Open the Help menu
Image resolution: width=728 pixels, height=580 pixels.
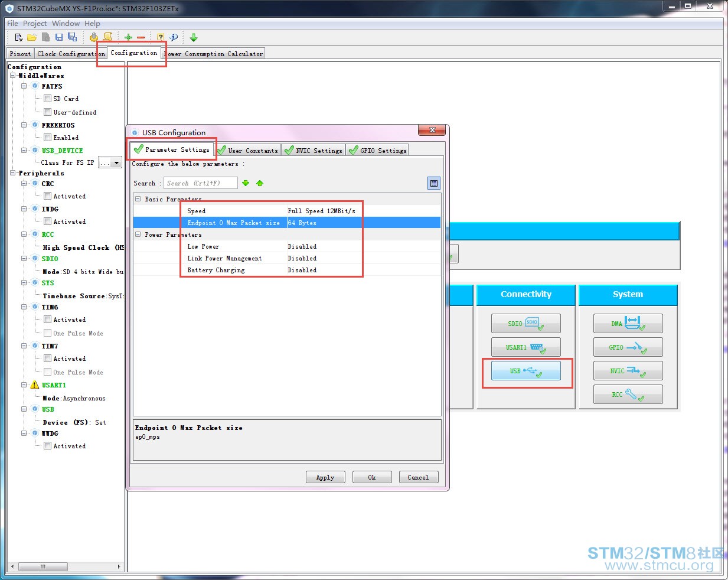(x=92, y=24)
